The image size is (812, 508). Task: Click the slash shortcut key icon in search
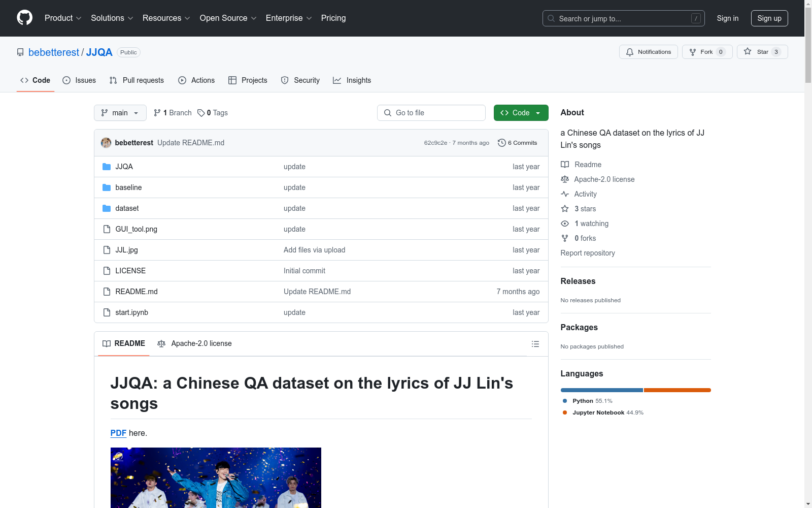696,18
